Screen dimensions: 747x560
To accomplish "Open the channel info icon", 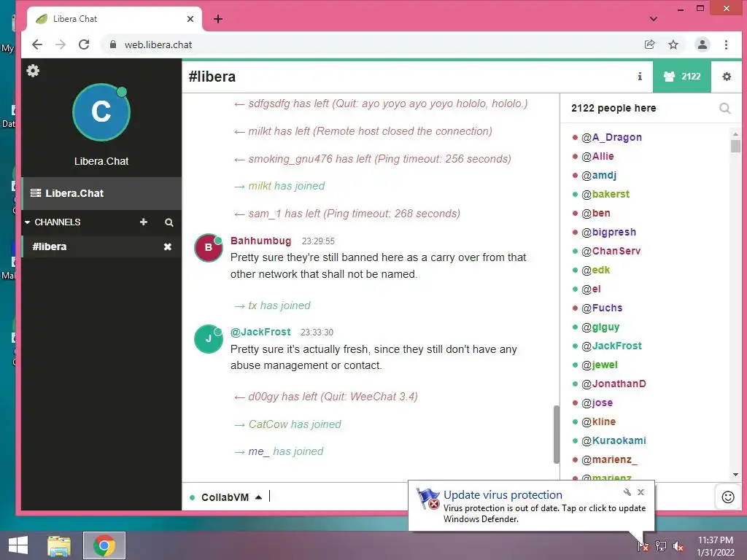I will [x=640, y=76].
